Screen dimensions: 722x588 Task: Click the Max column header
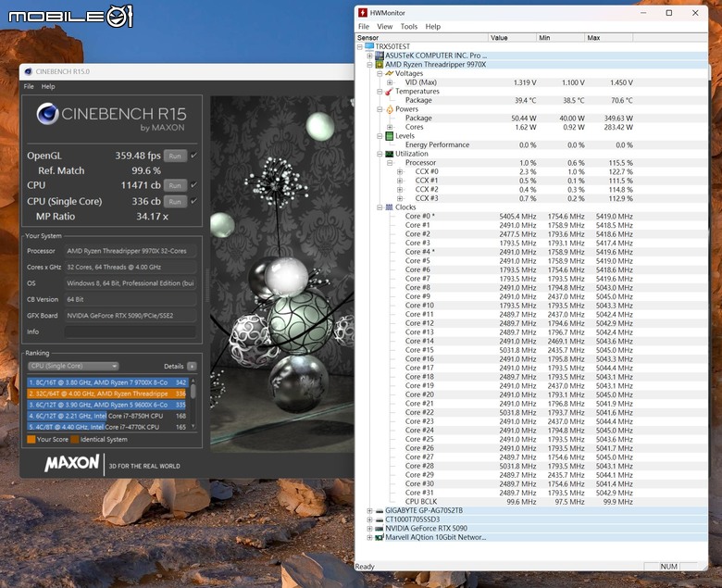coord(608,38)
